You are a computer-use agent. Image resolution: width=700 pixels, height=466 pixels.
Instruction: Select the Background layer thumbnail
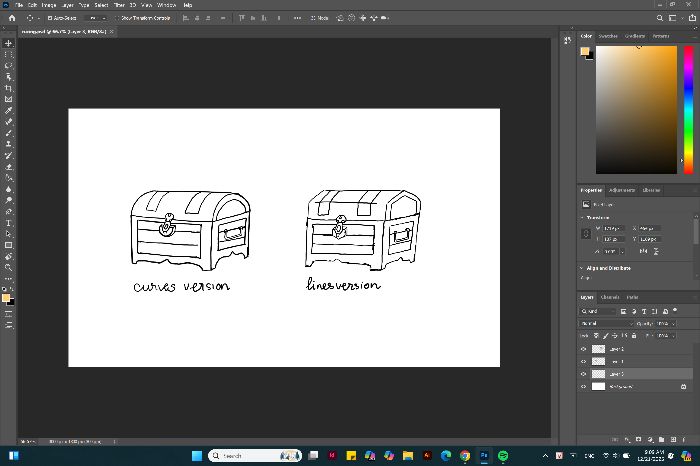(598, 387)
